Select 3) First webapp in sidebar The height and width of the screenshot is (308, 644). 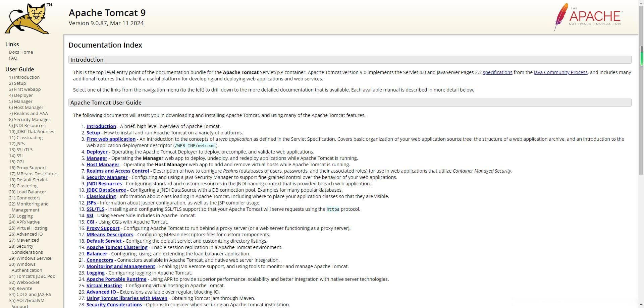click(x=25, y=89)
